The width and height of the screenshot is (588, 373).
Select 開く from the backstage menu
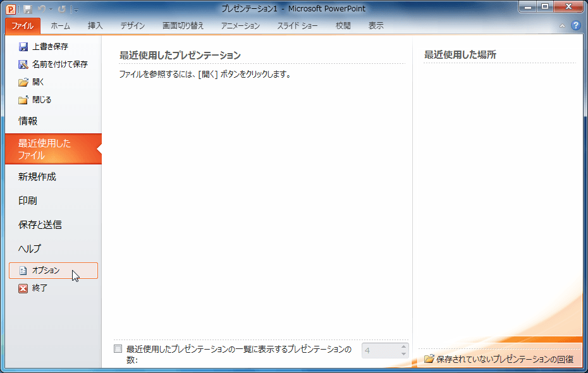pyautogui.click(x=53, y=82)
